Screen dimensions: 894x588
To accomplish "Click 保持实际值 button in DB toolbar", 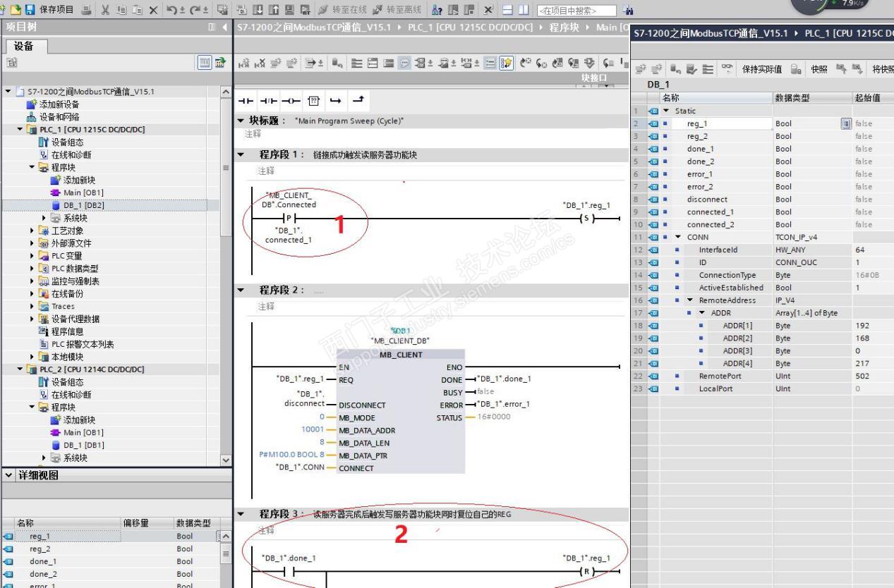I will pyautogui.click(x=761, y=68).
